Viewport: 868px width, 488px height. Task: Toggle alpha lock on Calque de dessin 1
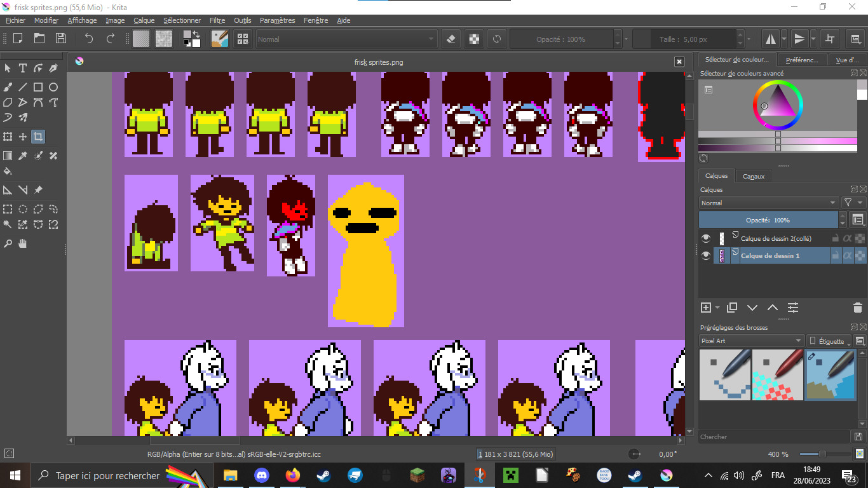pyautogui.click(x=859, y=255)
